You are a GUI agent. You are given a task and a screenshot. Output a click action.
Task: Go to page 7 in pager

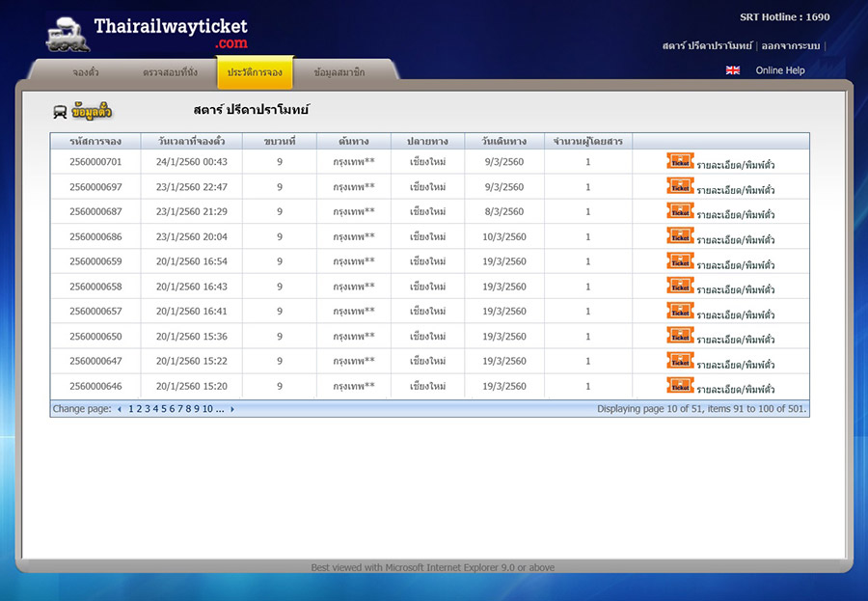click(x=180, y=409)
